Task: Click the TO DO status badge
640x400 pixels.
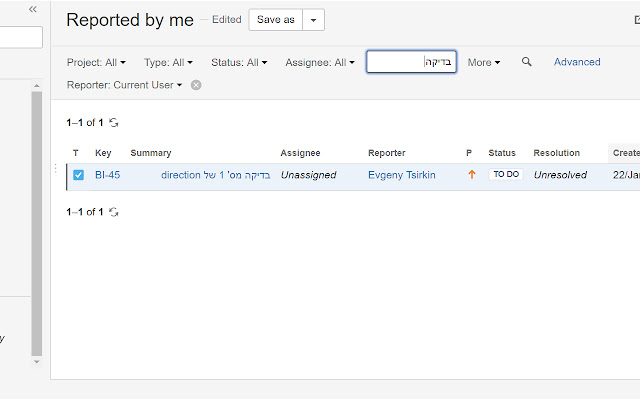Action: [505, 175]
